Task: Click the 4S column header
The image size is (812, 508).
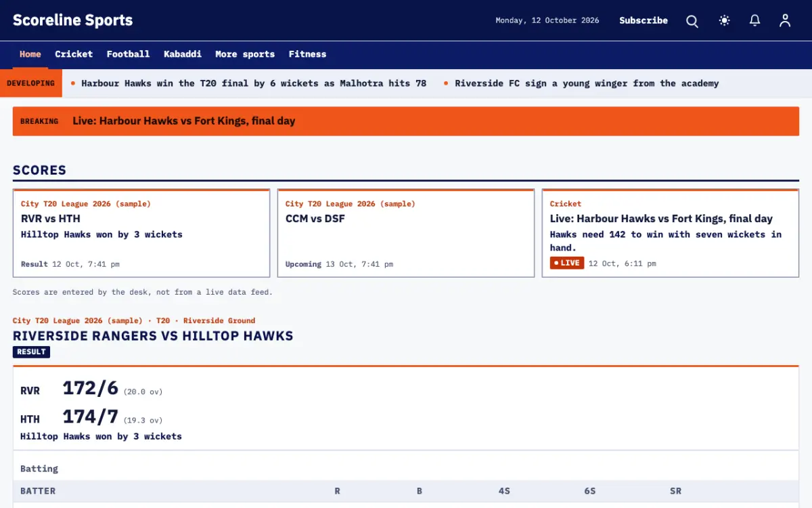Action: click(x=504, y=491)
